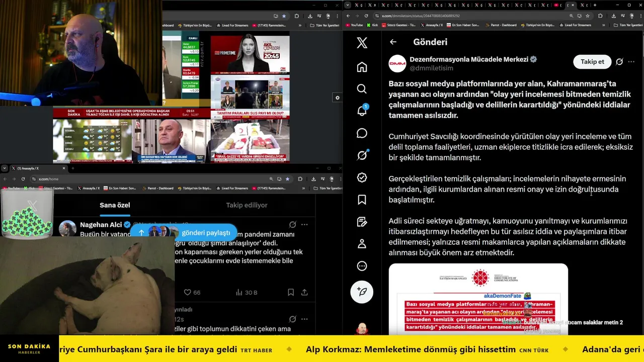Open Dezenformasyonla Mücadele Merkezi profile name
This screenshot has height=362, width=644.
469,59
